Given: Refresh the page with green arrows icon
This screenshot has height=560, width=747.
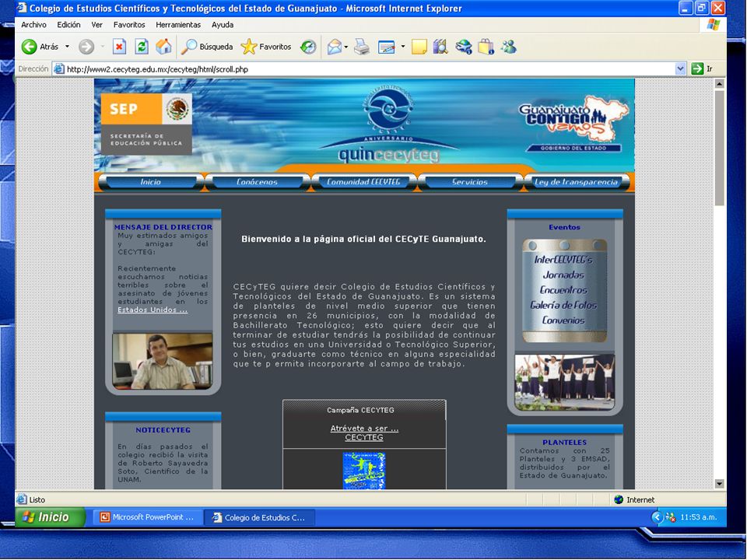Looking at the screenshot, I should pyautogui.click(x=142, y=47).
